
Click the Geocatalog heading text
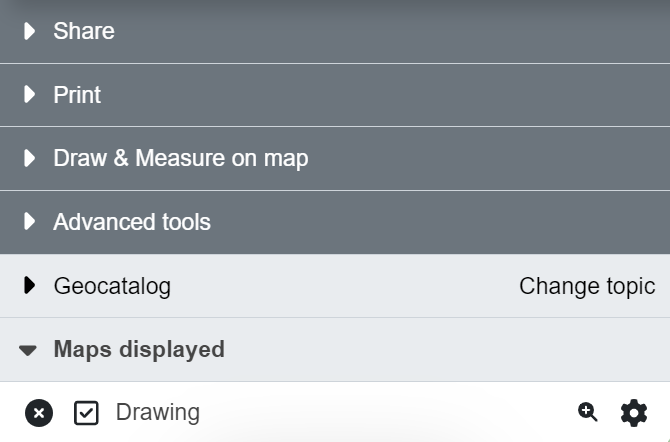click(x=112, y=286)
